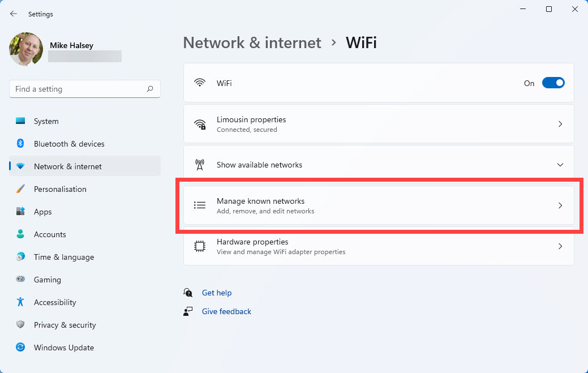Open Limousin properties chevron arrow
Screen dimensions: 588x373
coord(560,124)
